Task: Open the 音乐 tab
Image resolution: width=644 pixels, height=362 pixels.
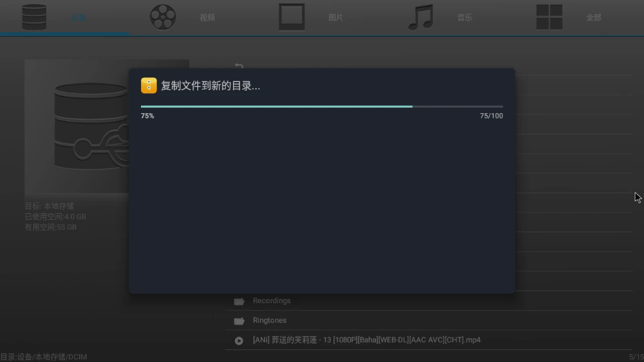Action: (x=465, y=18)
